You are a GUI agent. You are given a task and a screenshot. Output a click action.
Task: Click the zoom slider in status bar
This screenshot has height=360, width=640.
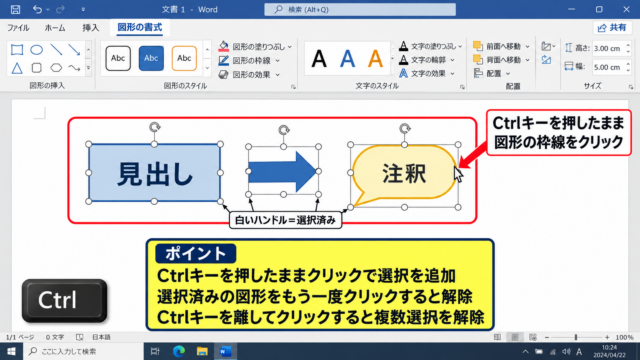(576, 337)
